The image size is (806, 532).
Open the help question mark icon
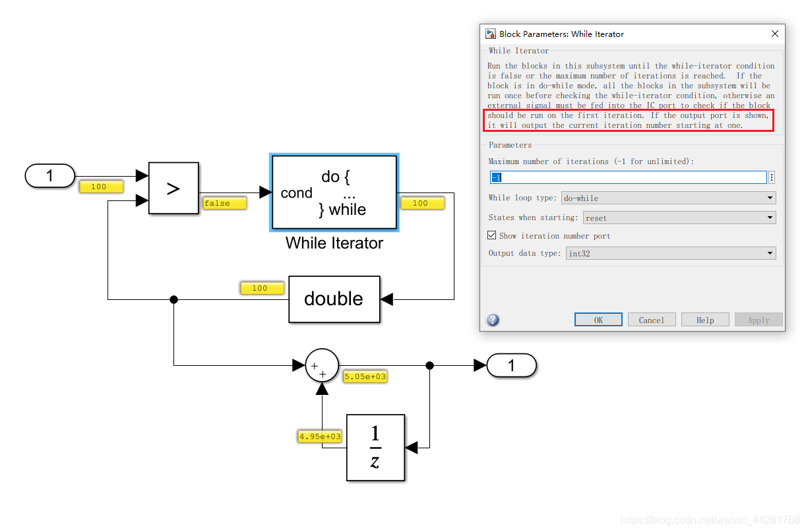pyautogui.click(x=493, y=320)
